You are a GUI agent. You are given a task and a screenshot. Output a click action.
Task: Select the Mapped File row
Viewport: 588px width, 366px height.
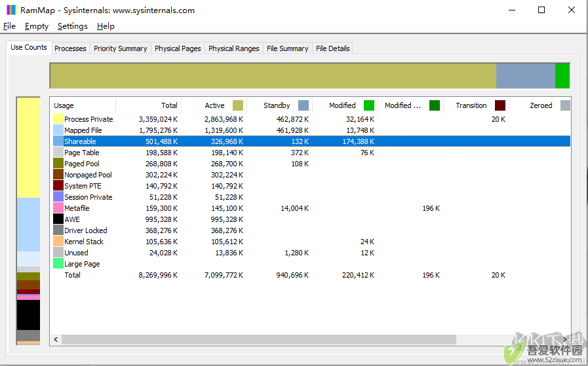coord(311,130)
